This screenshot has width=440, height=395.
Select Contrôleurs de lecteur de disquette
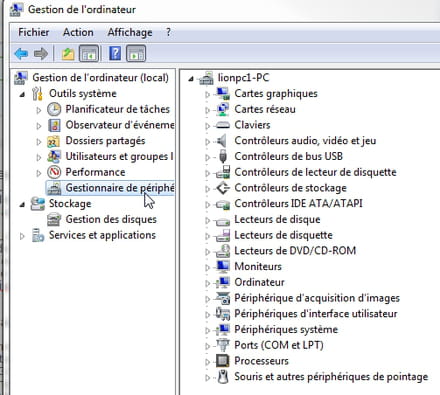[x=315, y=172]
